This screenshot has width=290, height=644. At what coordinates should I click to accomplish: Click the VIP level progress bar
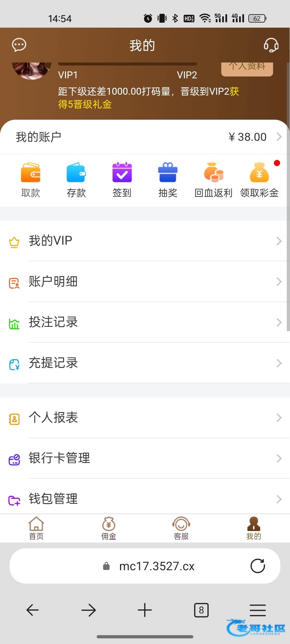tap(128, 64)
